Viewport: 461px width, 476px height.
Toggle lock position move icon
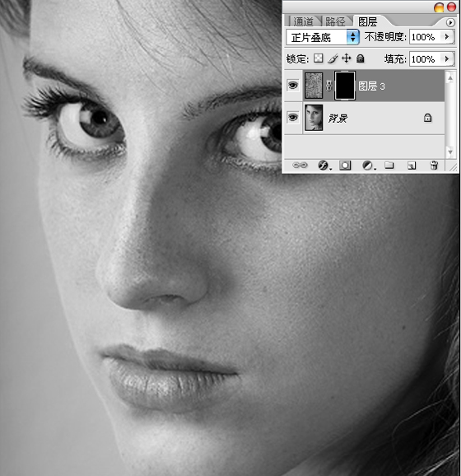tap(347, 58)
